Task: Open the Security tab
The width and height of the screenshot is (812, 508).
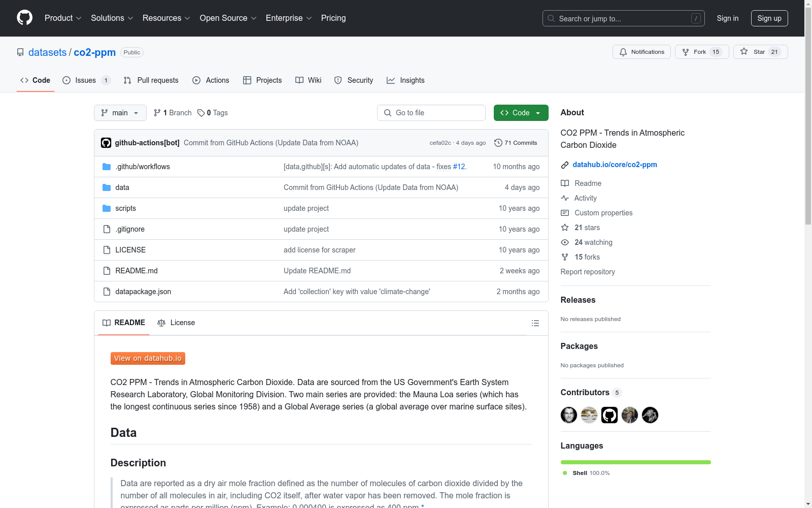Action: 354,80
